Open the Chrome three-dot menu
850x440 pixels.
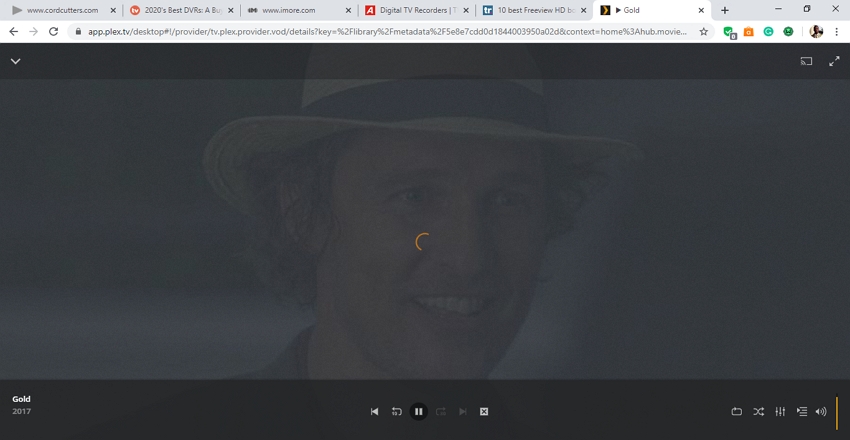pos(836,32)
